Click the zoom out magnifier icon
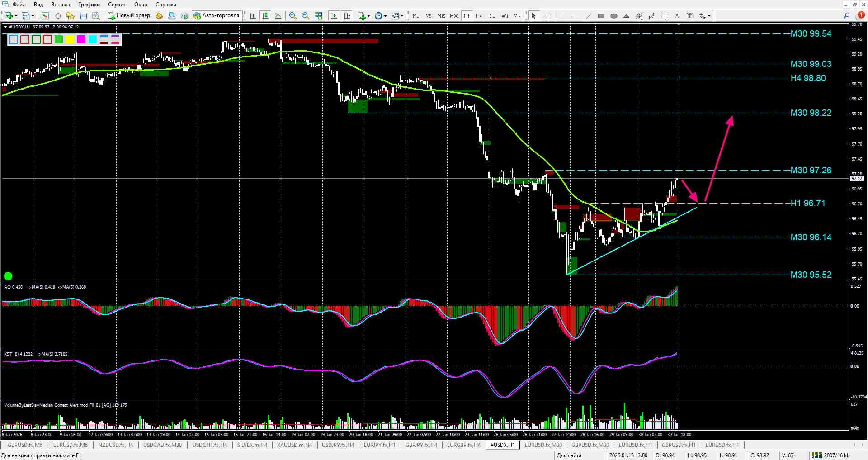 pyautogui.click(x=306, y=16)
